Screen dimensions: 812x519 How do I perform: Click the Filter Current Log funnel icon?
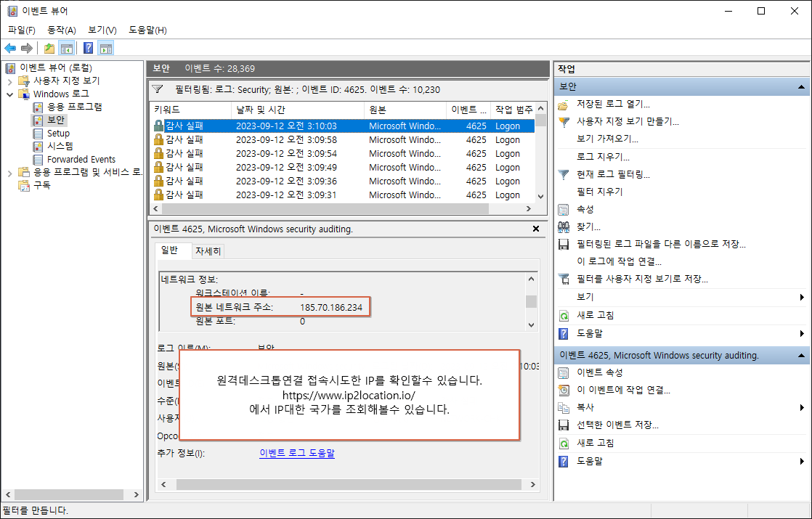point(564,174)
